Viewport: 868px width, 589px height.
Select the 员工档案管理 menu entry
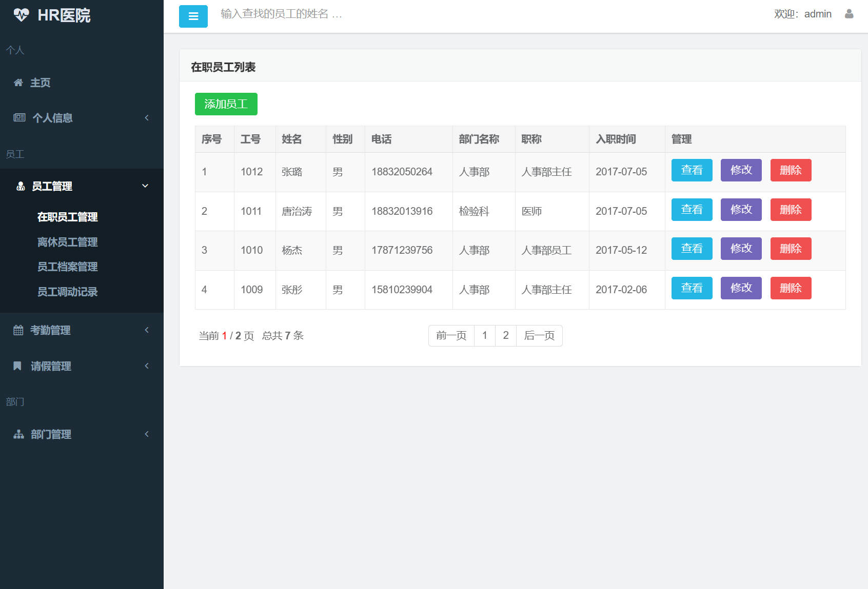point(67,267)
